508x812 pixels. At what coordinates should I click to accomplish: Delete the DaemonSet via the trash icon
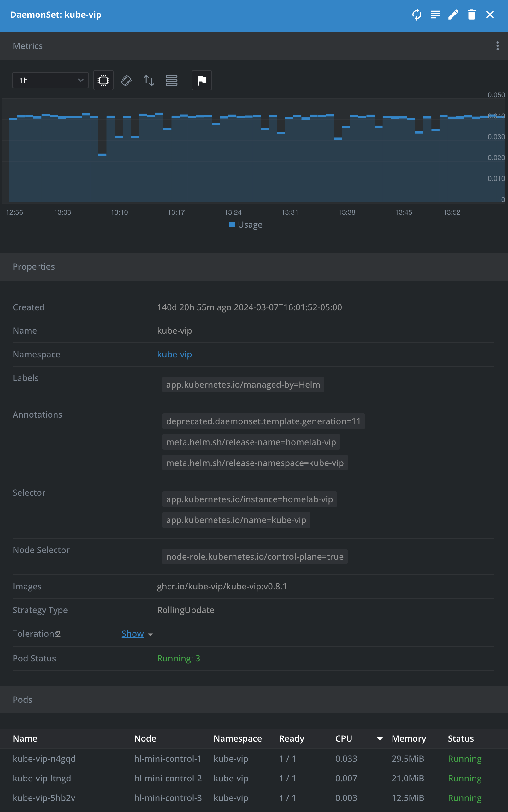tap(471, 15)
